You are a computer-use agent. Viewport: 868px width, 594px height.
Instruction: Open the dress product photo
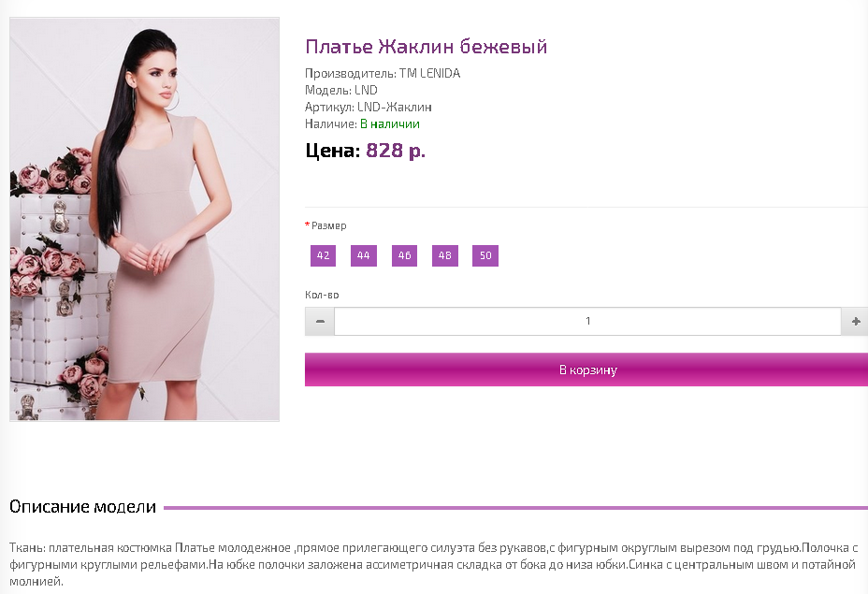click(145, 219)
